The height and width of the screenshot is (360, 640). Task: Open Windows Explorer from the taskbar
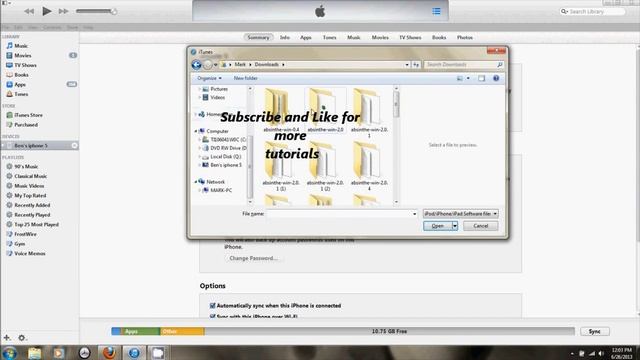tap(35, 353)
